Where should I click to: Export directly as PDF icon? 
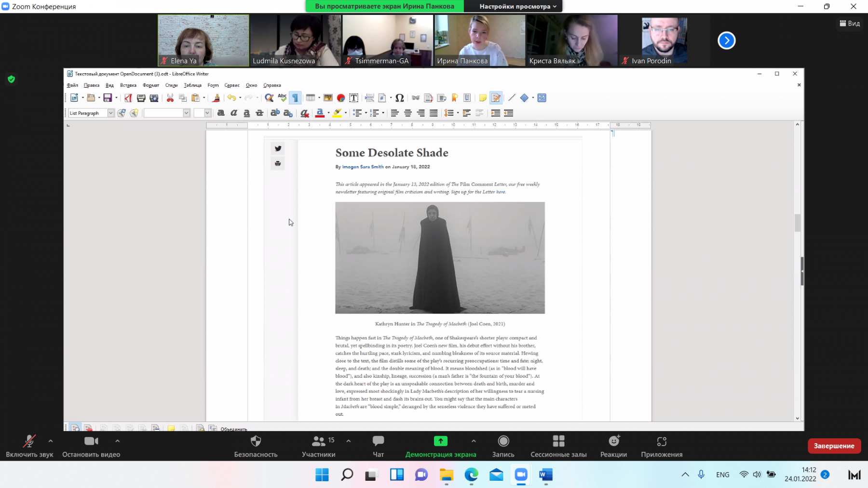click(x=128, y=98)
